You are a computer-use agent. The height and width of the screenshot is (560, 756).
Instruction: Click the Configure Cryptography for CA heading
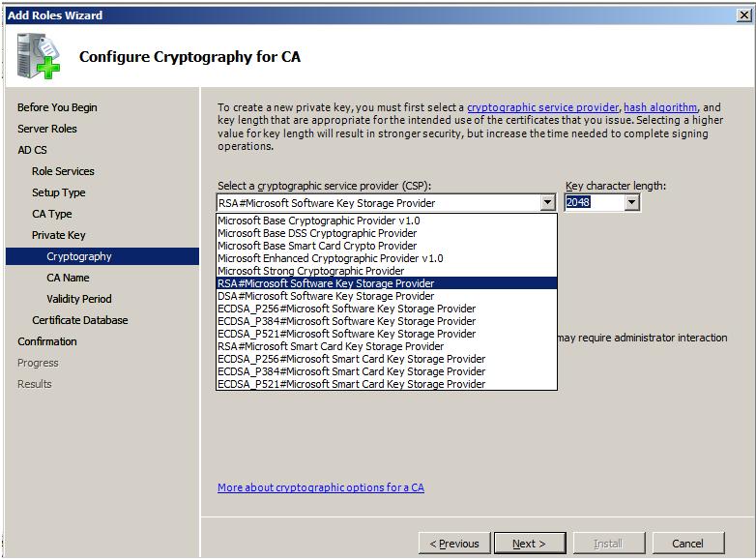[x=189, y=57]
